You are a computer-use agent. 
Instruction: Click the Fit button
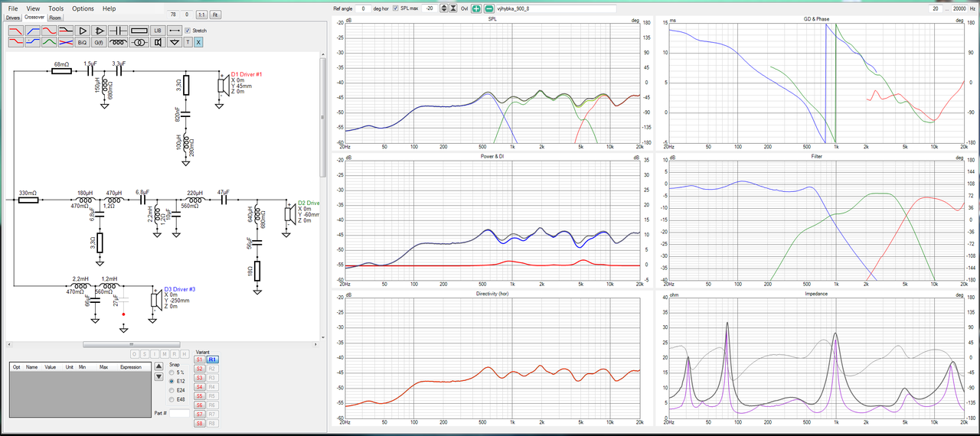[x=215, y=15]
